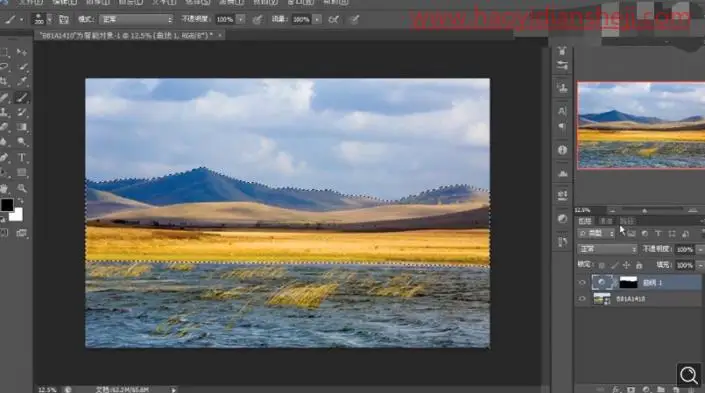Screen dimensions: 705x393
Task: Open the Info panel icon in the dock
Action: pyautogui.click(x=562, y=150)
